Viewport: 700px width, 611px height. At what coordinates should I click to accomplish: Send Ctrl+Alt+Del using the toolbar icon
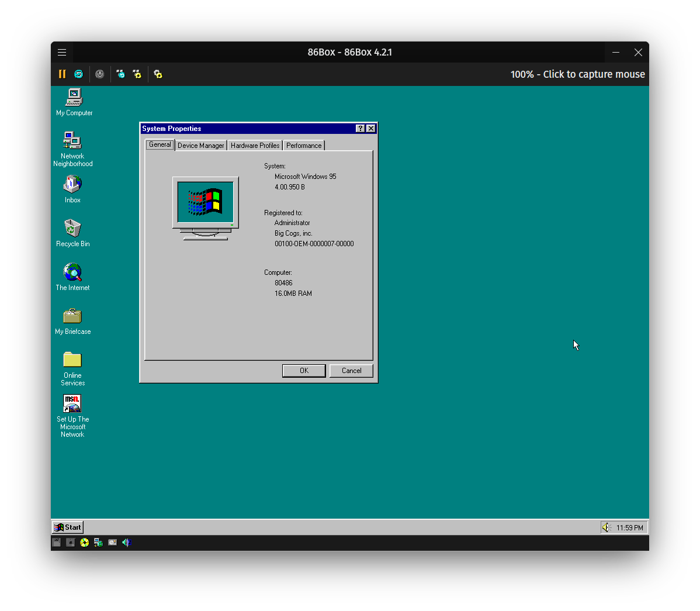click(x=120, y=74)
